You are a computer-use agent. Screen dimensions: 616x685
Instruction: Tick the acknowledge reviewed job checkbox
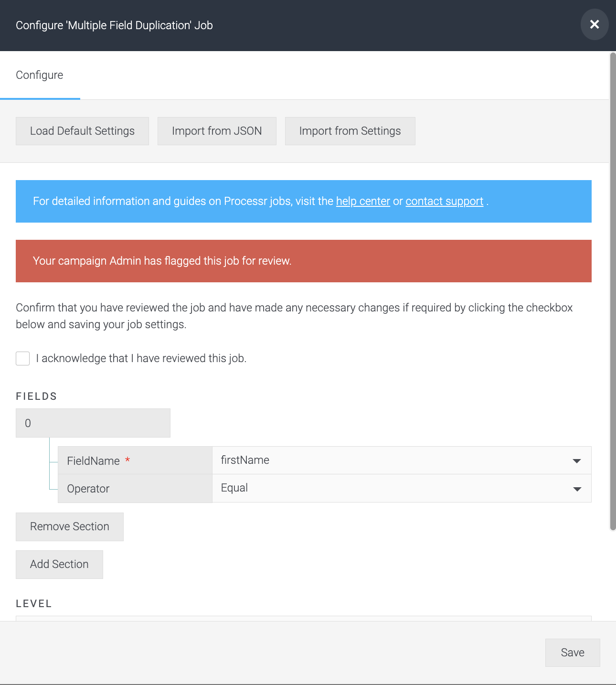pos(23,358)
